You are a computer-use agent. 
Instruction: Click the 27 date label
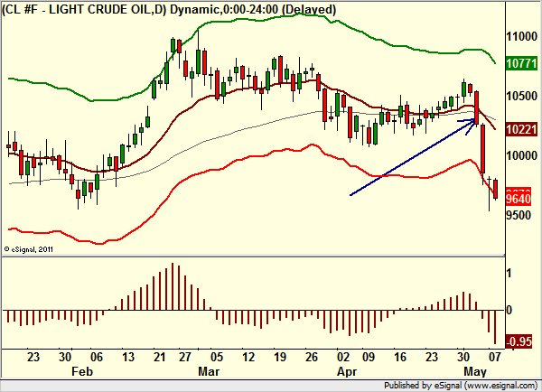click(x=185, y=357)
